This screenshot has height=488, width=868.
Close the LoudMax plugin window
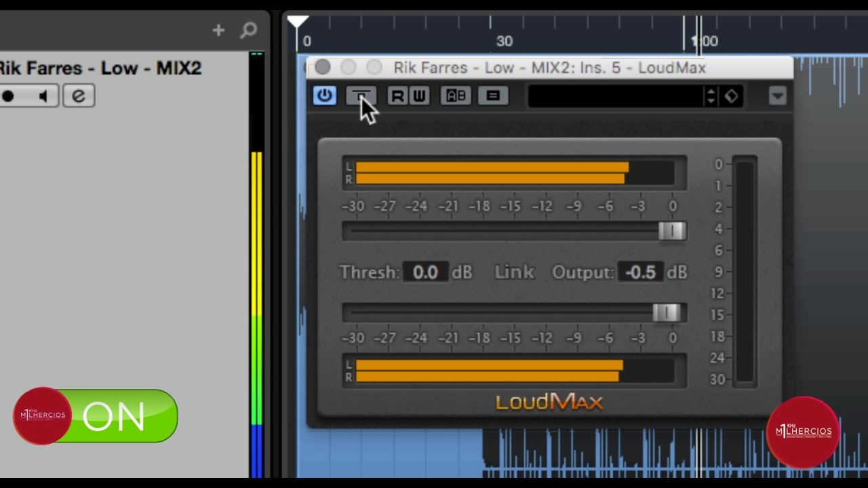coord(323,67)
